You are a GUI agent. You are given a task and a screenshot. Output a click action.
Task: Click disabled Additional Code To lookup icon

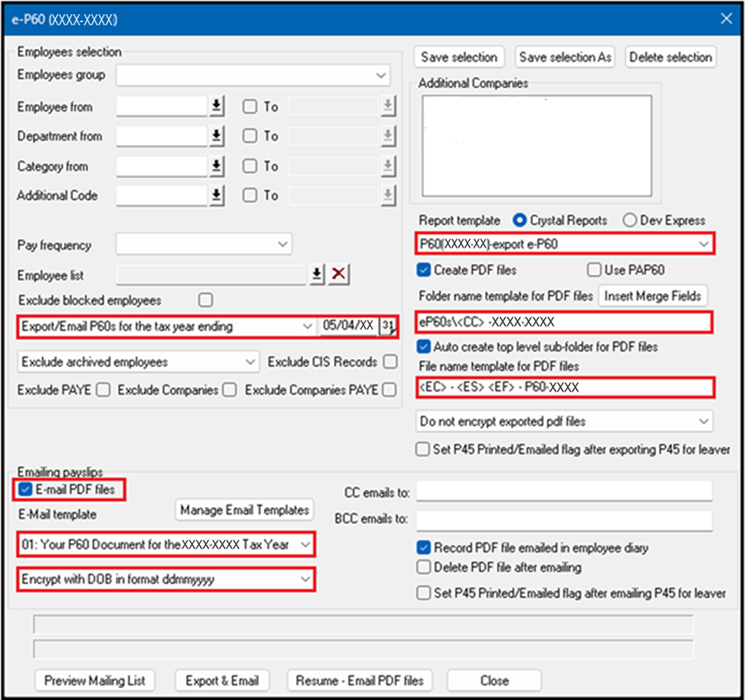pyautogui.click(x=388, y=195)
